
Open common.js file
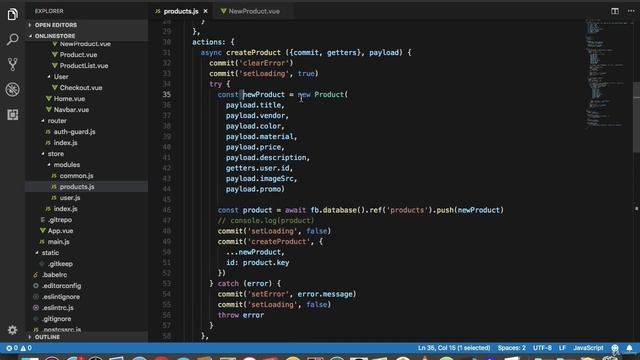[76, 176]
